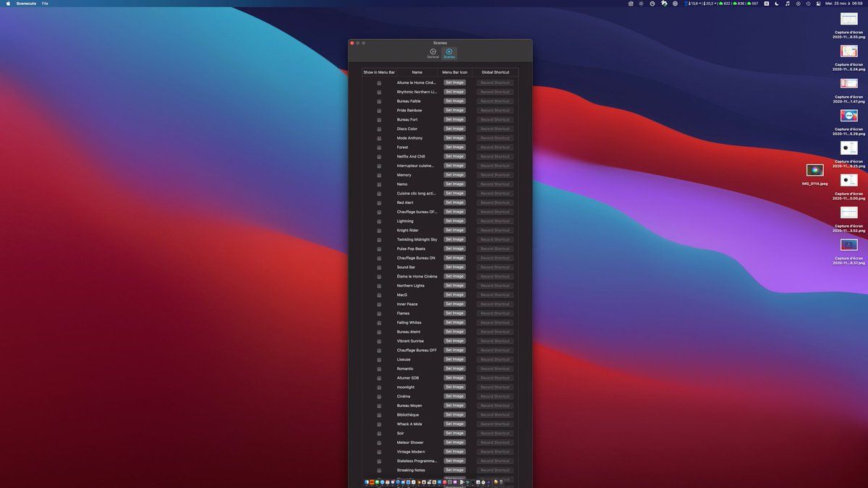Check the Disco Color menu bar checkbox
This screenshot has height=488, width=868.
379,129
